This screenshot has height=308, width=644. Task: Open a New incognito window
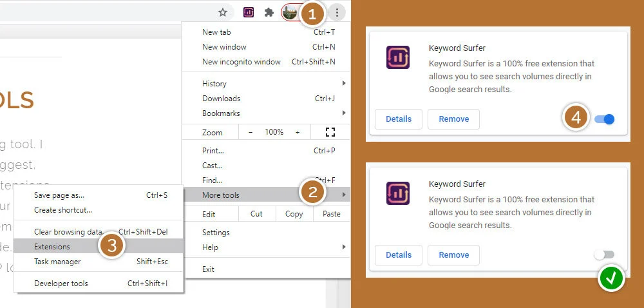pos(266,62)
